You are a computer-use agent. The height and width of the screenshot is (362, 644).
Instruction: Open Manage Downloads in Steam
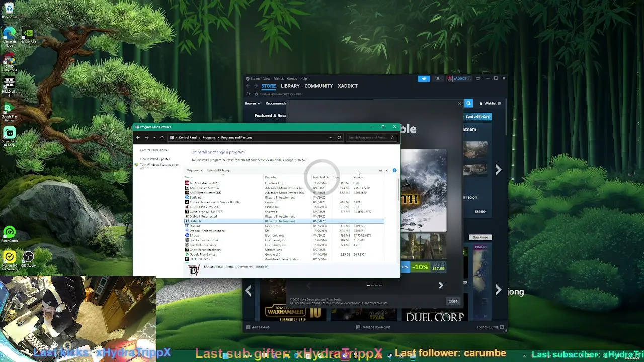click(x=373, y=327)
